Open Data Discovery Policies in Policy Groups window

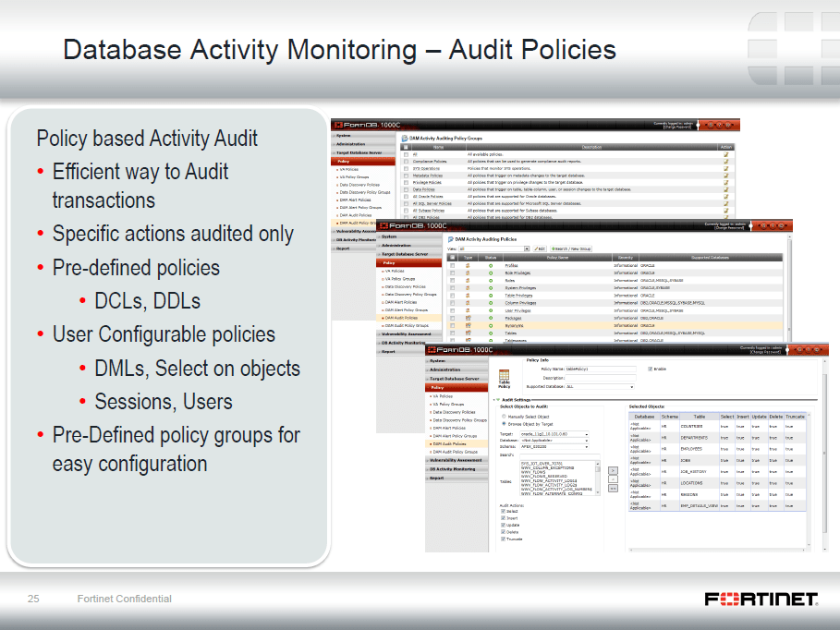click(x=359, y=184)
